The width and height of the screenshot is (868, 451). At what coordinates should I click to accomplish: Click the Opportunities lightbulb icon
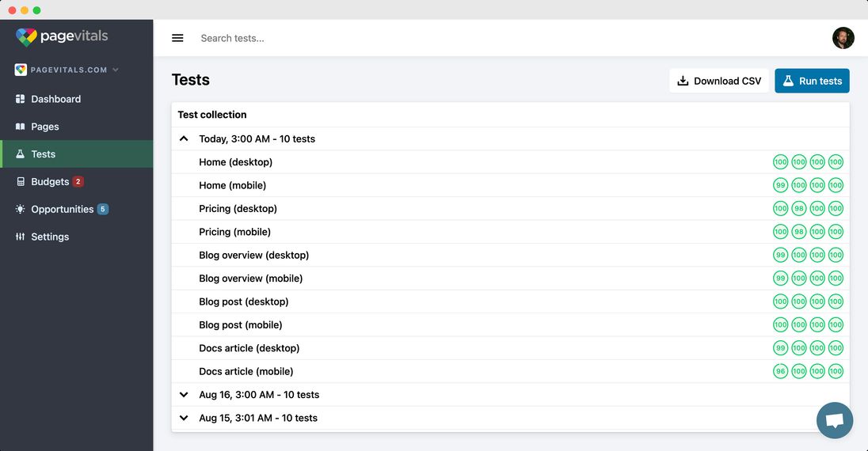[x=21, y=210]
